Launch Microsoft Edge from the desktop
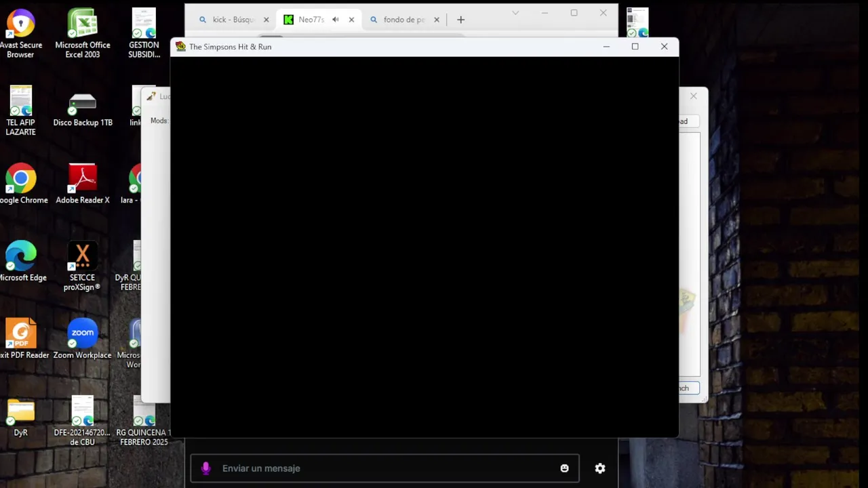868x488 pixels. click(x=21, y=261)
